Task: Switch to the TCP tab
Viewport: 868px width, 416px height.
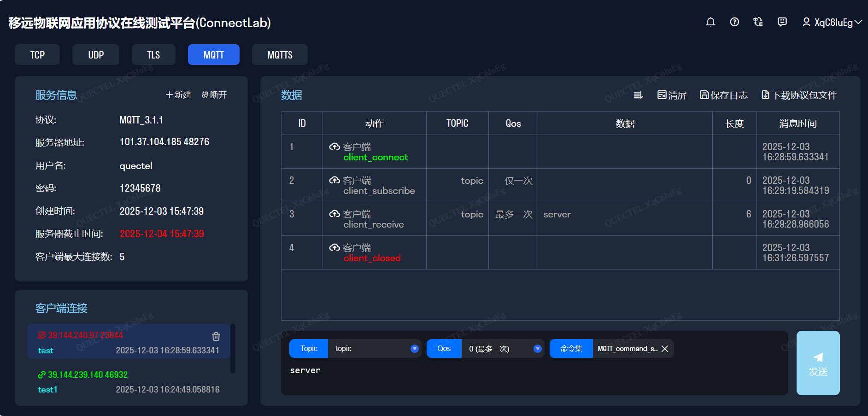Action: (37, 55)
